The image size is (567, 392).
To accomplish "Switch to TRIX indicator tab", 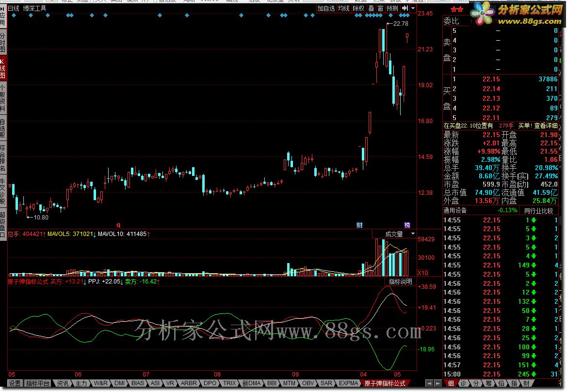I will coord(229,383).
